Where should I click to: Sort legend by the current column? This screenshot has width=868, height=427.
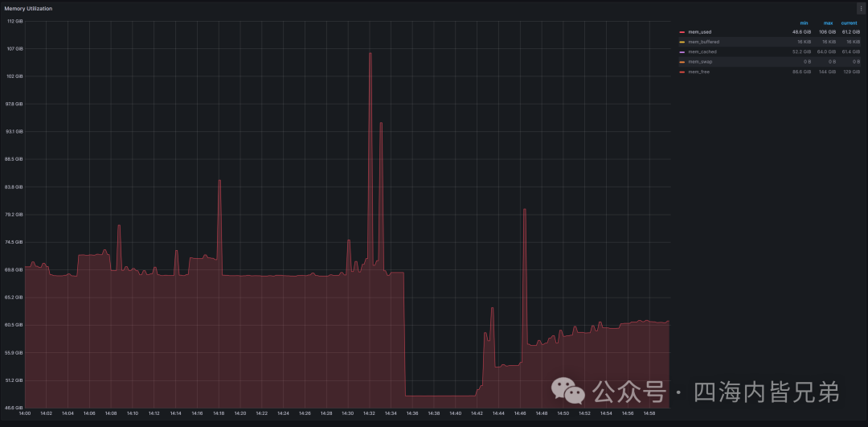click(850, 23)
